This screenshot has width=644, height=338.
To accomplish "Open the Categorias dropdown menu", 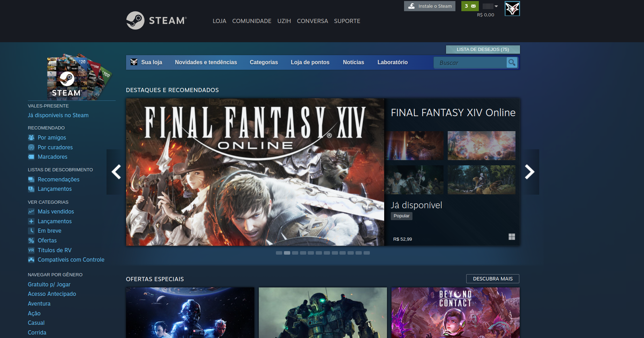I will 264,62.
